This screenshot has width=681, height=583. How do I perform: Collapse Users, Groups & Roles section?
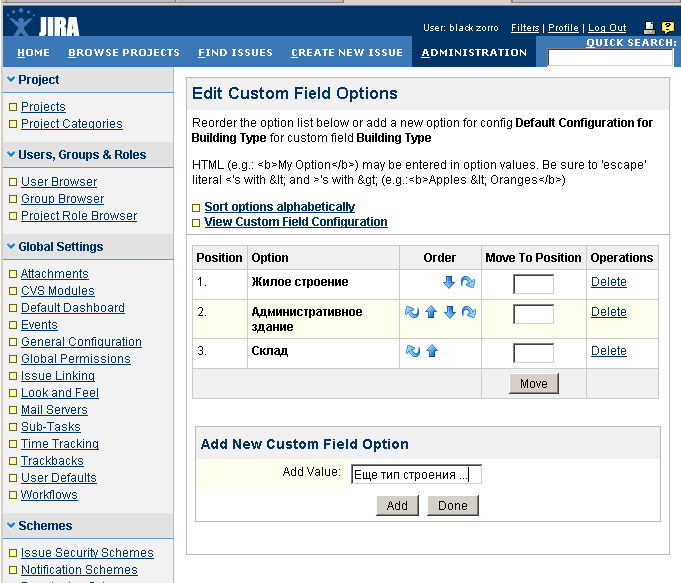pyautogui.click(x=11, y=154)
